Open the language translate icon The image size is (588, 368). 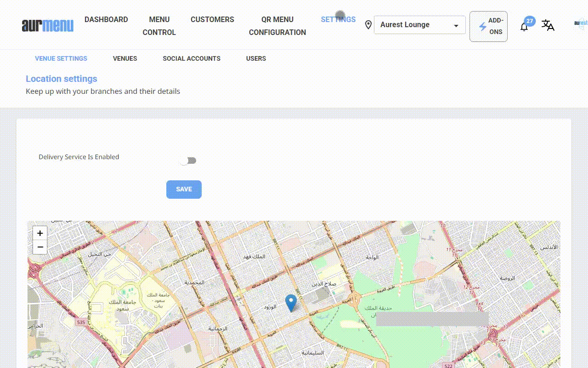(548, 25)
